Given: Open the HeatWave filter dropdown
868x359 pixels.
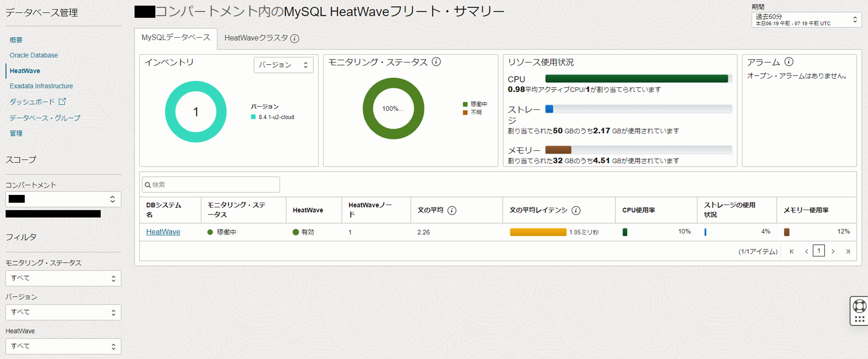Looking at the screenshot, I should click(63, 346).
